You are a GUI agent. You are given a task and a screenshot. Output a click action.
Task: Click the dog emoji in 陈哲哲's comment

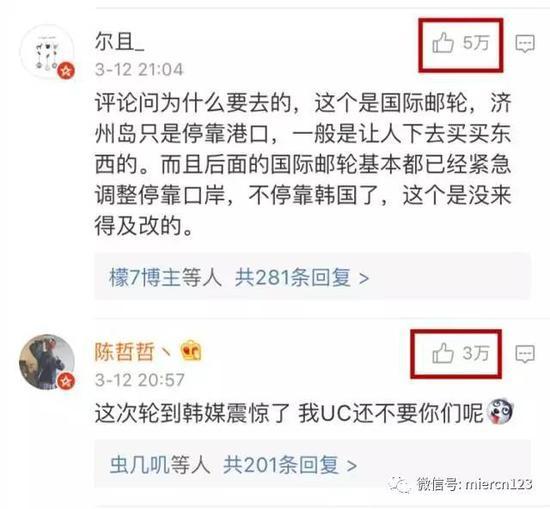click(499, 411)
